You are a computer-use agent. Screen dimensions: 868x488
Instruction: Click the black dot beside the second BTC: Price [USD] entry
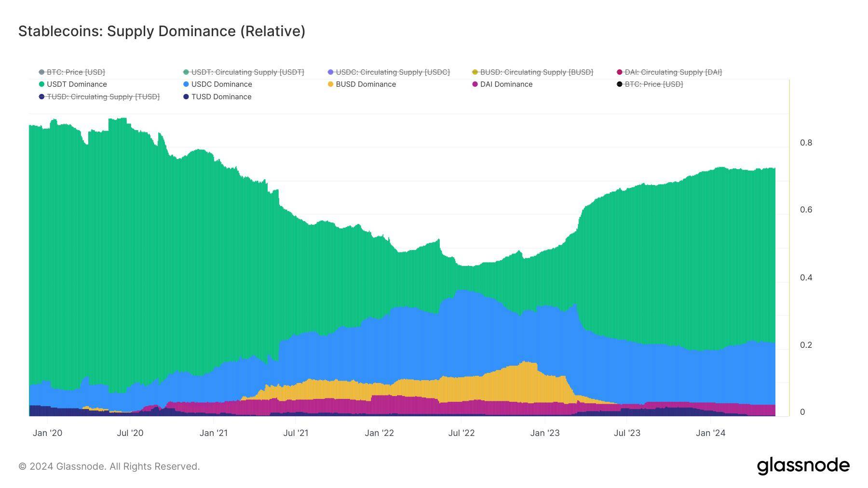click(x=620, y=84)
